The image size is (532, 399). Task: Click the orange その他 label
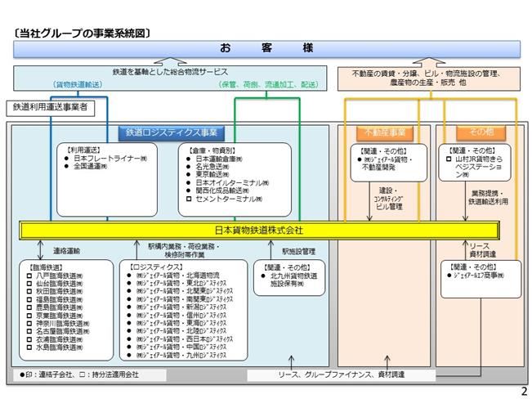pyautogui.click(x=481, y=132)
